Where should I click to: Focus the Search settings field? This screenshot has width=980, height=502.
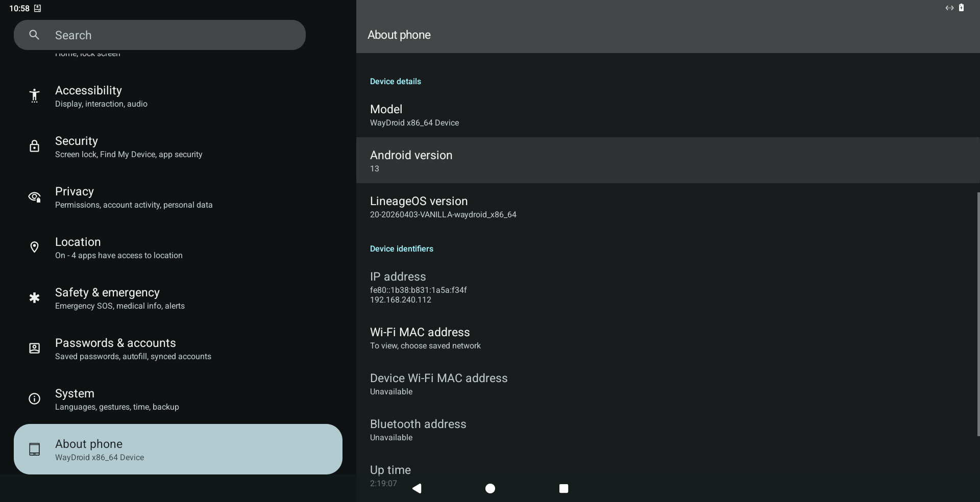click(x=160, y=35)
